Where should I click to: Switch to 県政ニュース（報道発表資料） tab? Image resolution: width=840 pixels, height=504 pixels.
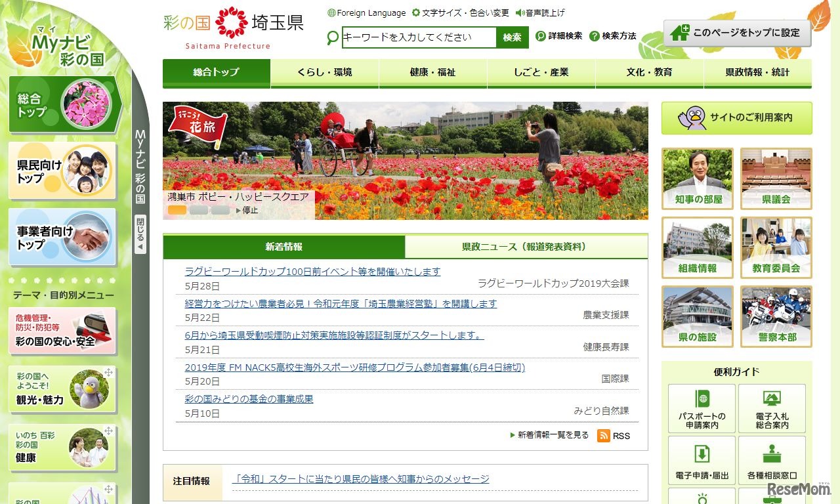point(526,247)
